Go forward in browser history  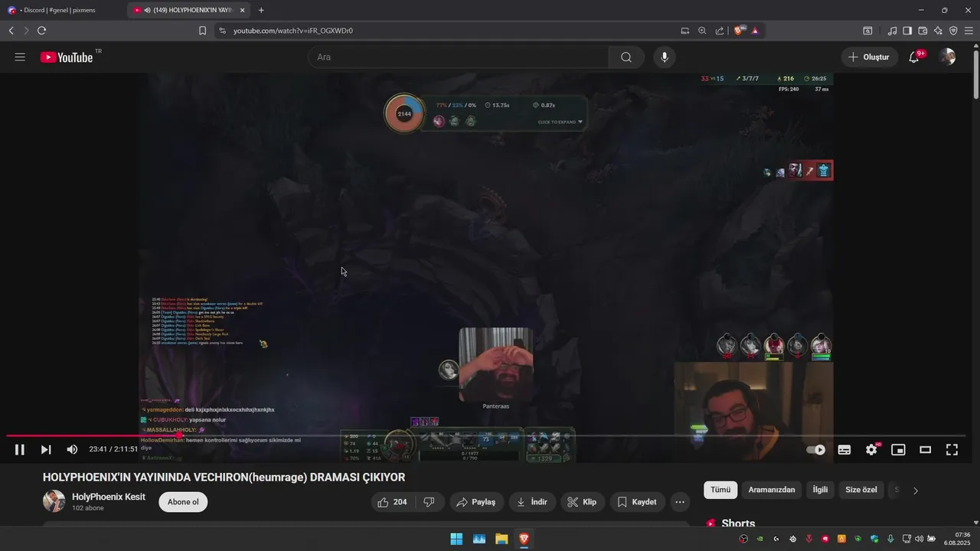tap(26, 31)
